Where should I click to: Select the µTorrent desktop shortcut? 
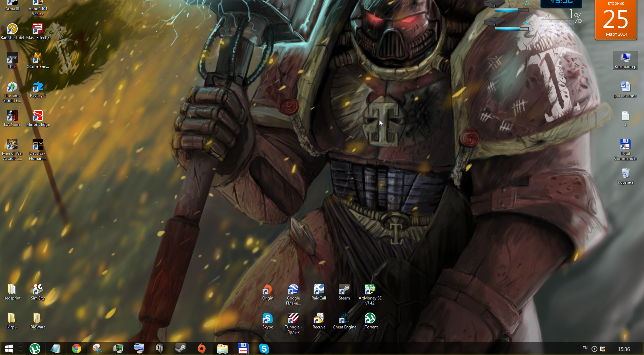coord(370,321)
